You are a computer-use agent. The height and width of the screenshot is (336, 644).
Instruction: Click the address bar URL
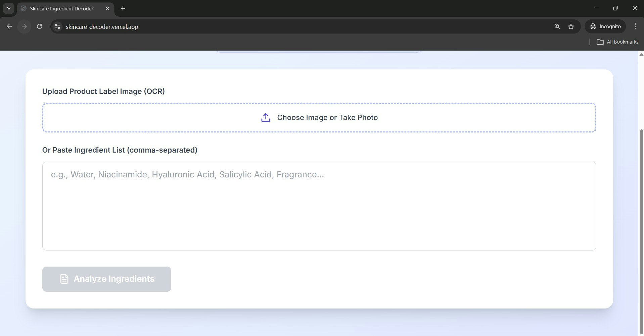(x=102, y=26)
